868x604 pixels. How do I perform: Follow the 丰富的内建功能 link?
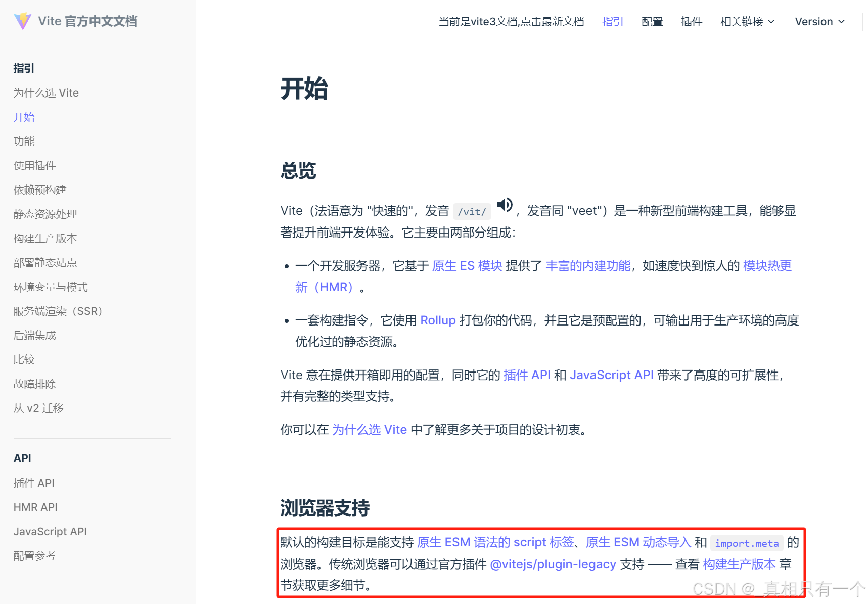coord(588,266)
